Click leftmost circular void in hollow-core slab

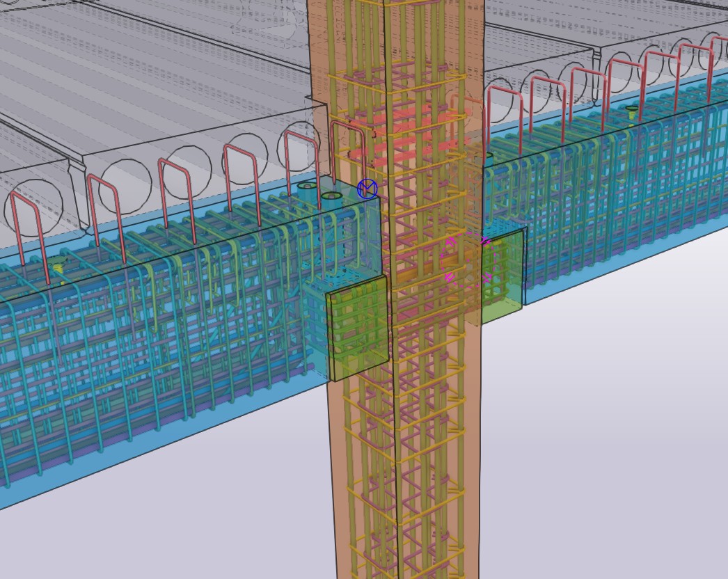[35, 205]
